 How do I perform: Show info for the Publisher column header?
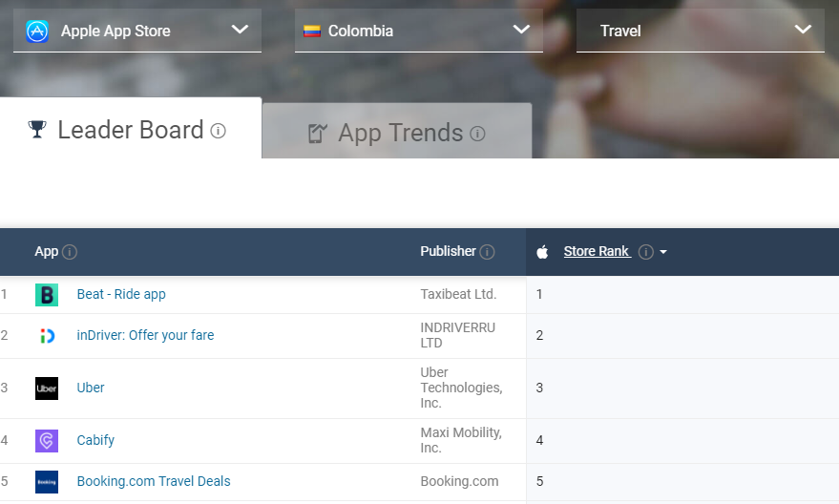coord(487,251)
